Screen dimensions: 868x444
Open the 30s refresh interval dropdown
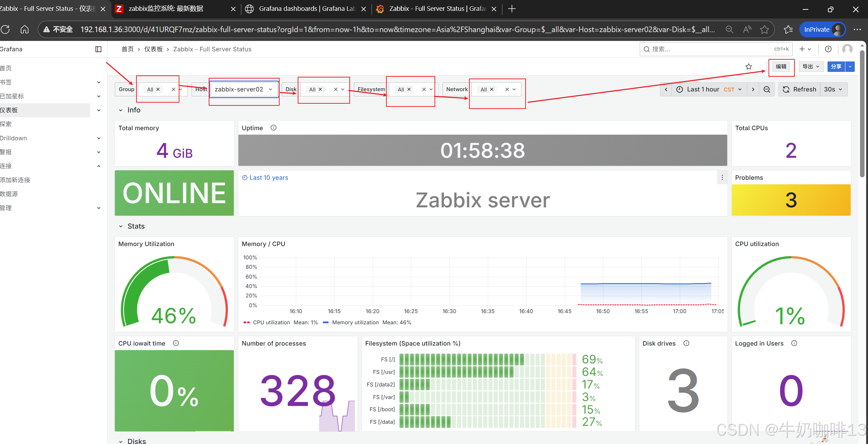pos(833,89)
